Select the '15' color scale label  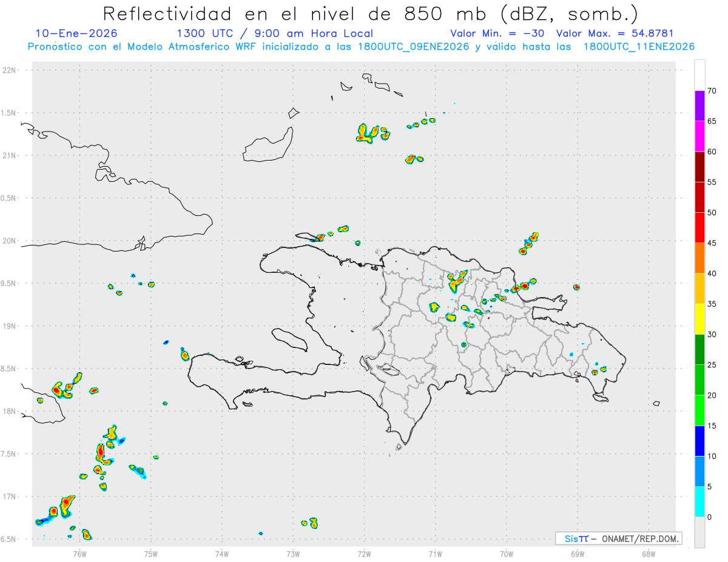[x=712, y=426]
